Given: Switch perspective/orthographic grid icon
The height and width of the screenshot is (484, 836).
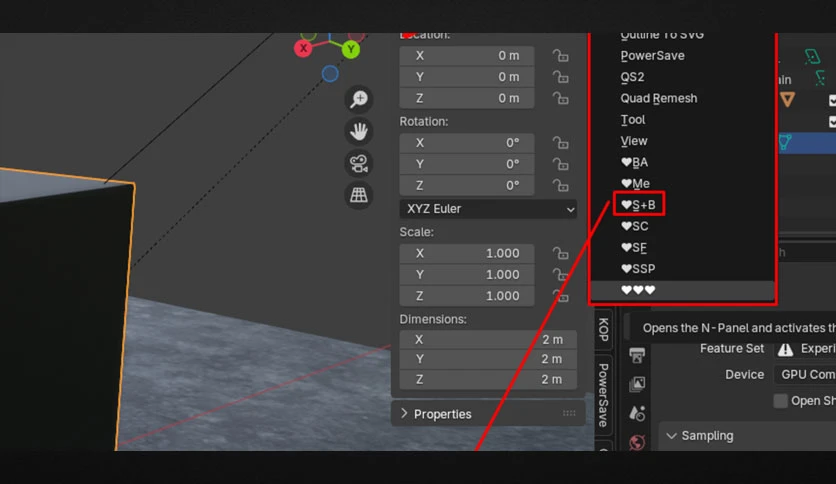Looking at the screenshot, I should coord(359,195).
